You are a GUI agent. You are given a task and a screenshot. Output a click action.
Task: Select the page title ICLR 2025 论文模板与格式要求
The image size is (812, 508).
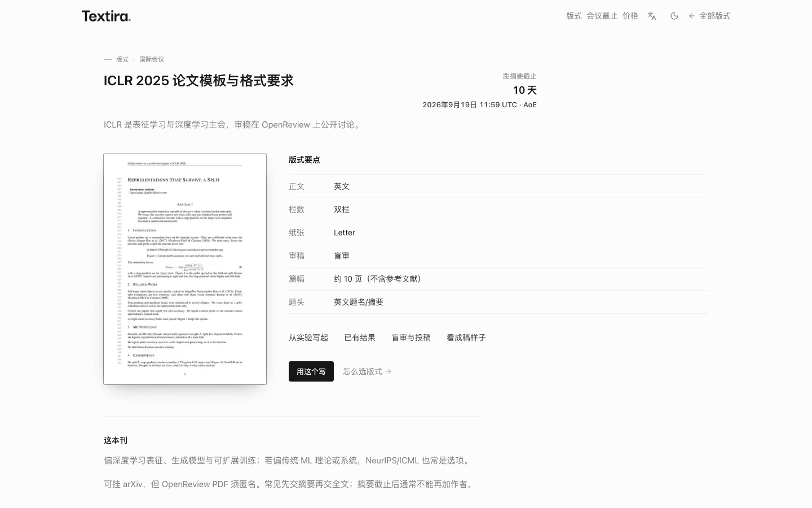(x=198, y=81)
